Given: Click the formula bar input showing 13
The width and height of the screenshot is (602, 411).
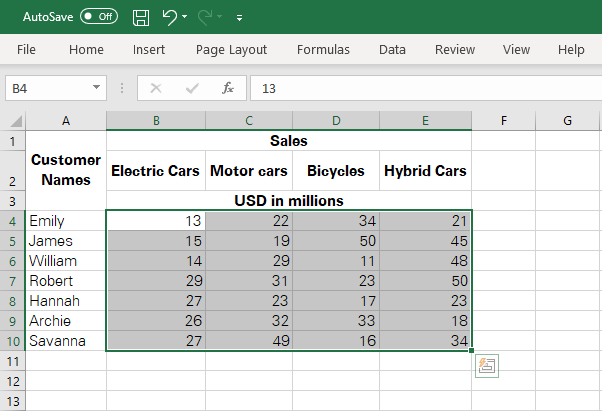Looking at the screenshot, I should [x=426, y=88].
